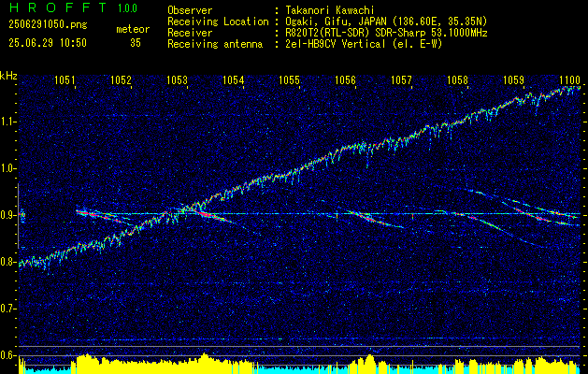Click the 1057 time axis marker
588x374 pixels.
coord(402,80)
